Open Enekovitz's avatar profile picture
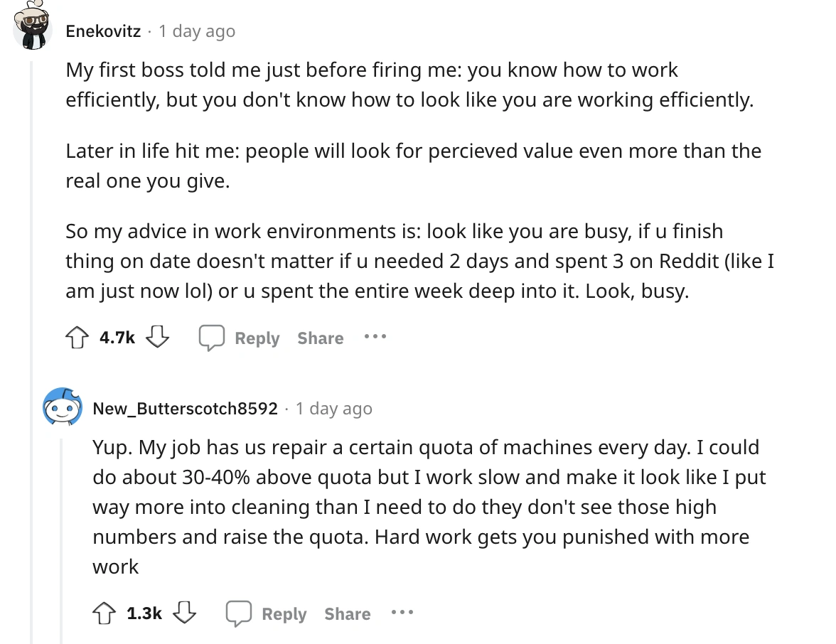836x644 pixels. [x=32, y=30]
